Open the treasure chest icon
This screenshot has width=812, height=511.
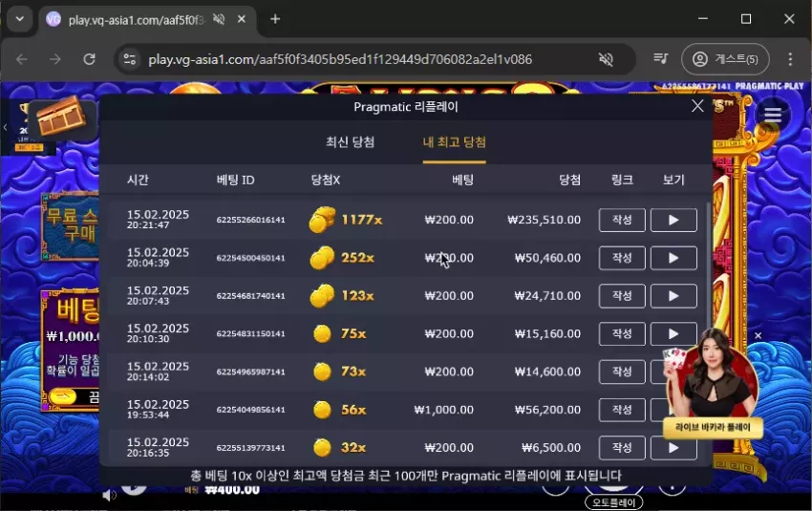point(61,117)
